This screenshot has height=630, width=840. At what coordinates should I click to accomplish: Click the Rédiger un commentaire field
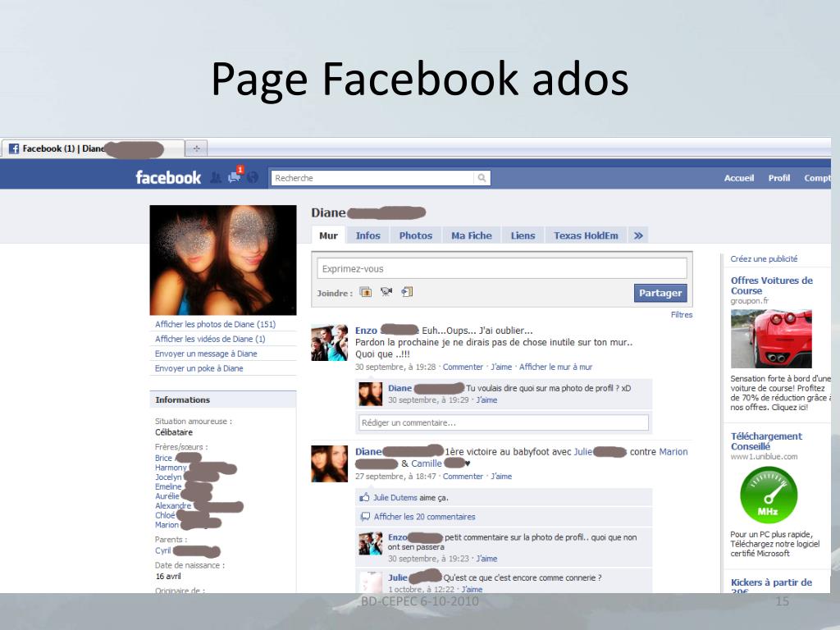tap(504, 422)
